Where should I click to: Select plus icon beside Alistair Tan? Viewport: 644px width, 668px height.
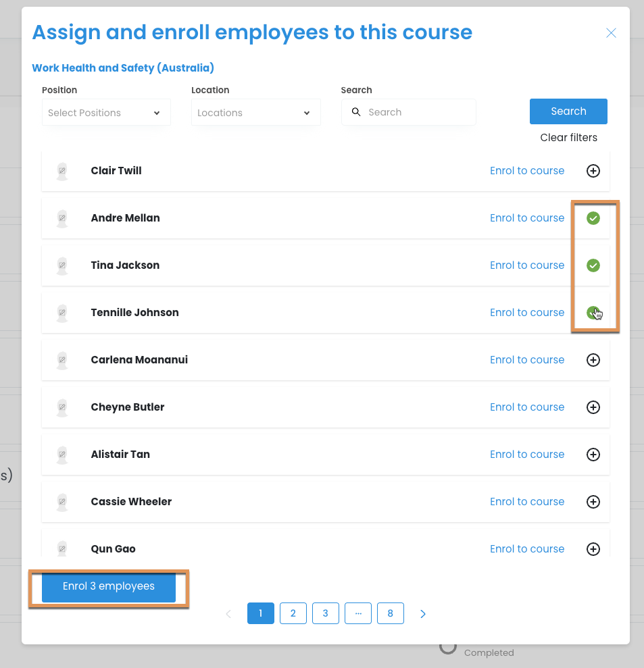[593, 455]
